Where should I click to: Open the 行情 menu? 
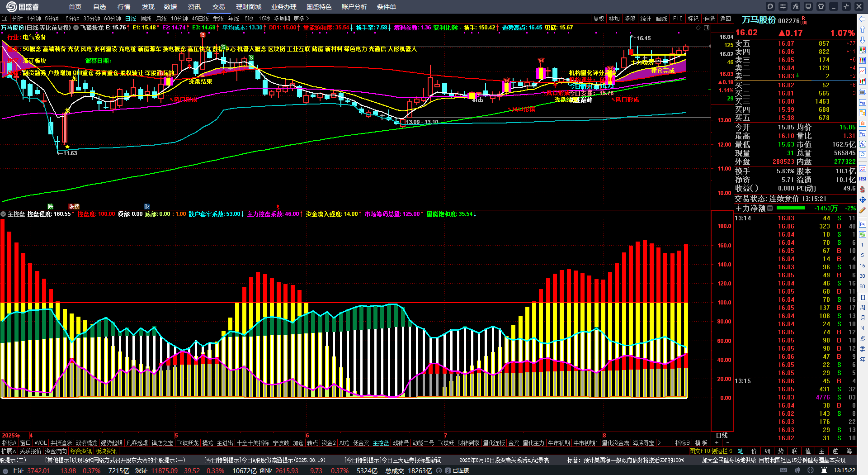click(x=124, y=7)
